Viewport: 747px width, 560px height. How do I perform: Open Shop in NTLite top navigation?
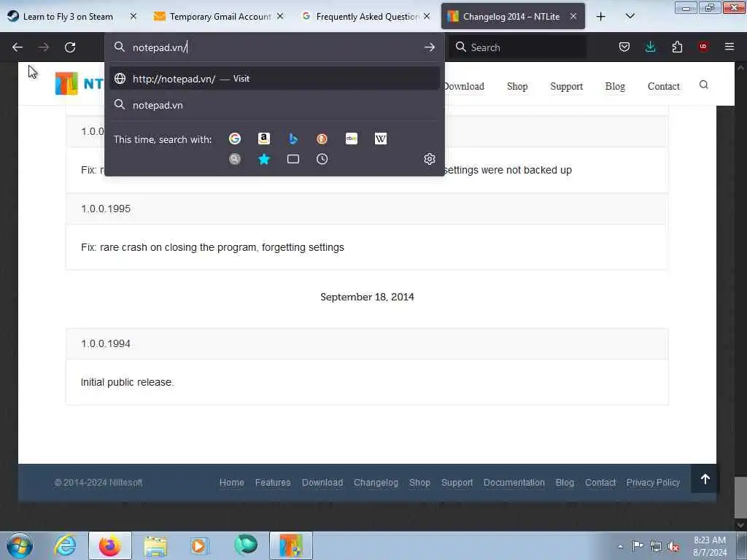click(x=517, y=86)
